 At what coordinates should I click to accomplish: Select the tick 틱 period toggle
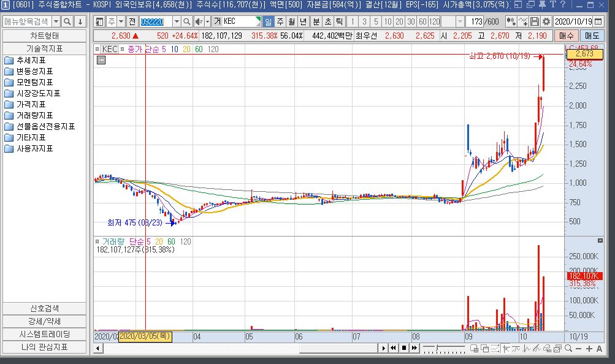[340, 21]
